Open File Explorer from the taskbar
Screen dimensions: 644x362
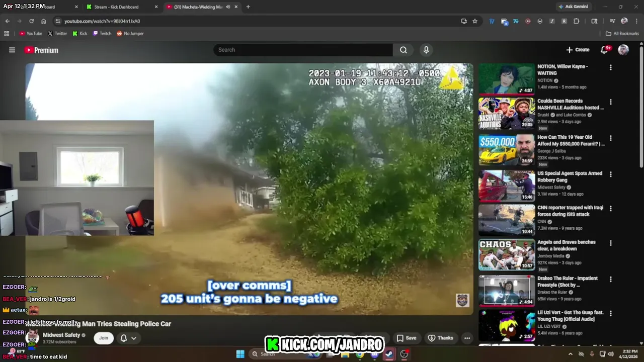tap(345, 354)
